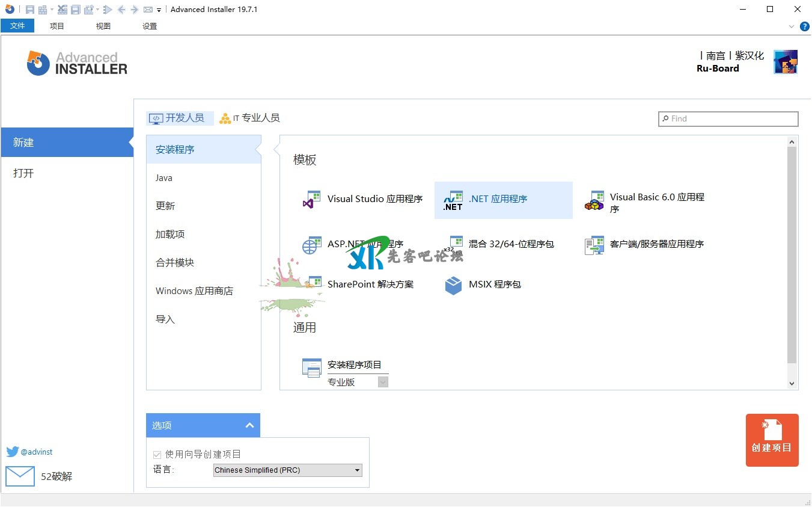Switch to the 开发人员 category toggle
Image resolution: width=812 pixels, height=507 pixels.
tap(180, 118)
